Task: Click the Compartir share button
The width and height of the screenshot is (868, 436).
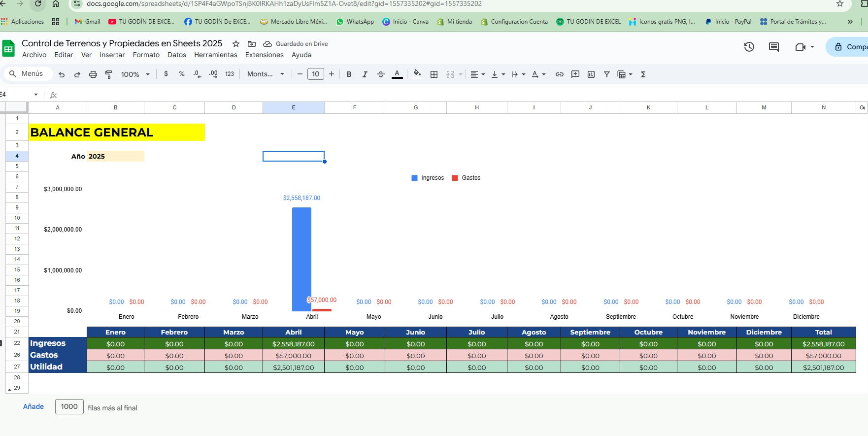Action: coord(847,47)
